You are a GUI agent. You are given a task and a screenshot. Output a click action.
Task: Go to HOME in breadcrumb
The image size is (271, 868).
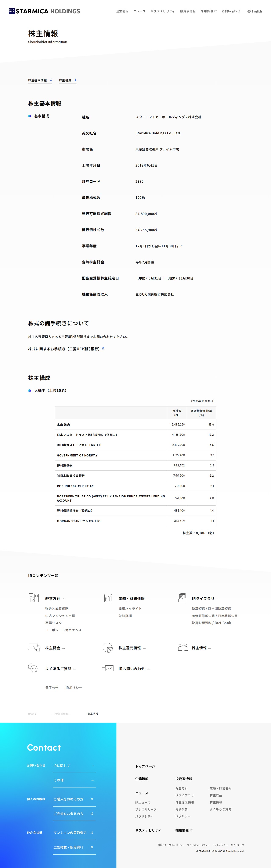coord(32,714)
